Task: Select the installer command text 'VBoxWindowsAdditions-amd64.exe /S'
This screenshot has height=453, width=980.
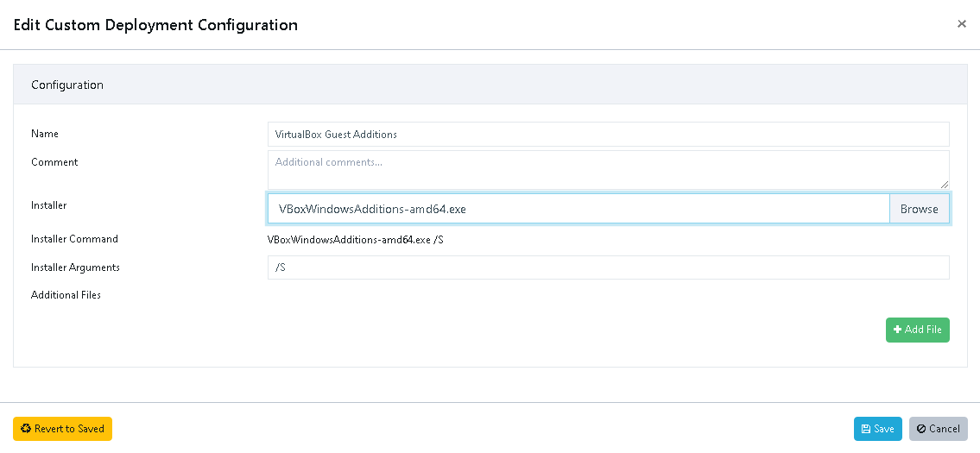Action: [355, 239]
